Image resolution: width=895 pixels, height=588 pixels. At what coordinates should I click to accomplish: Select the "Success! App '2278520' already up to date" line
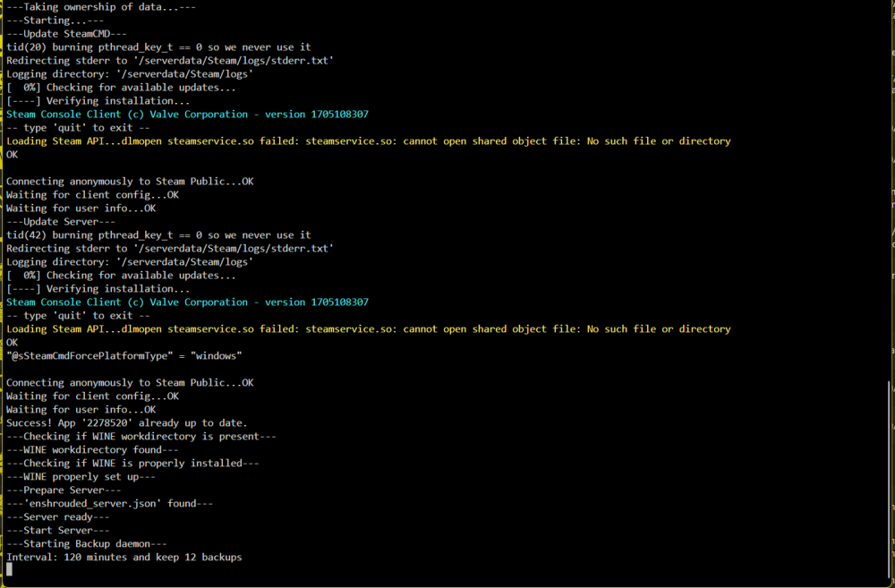pos(127,423)
